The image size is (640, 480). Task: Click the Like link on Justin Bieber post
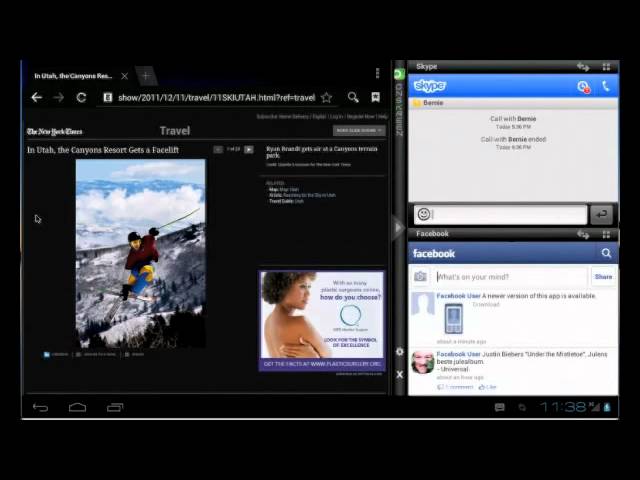(x=487, y=387)
